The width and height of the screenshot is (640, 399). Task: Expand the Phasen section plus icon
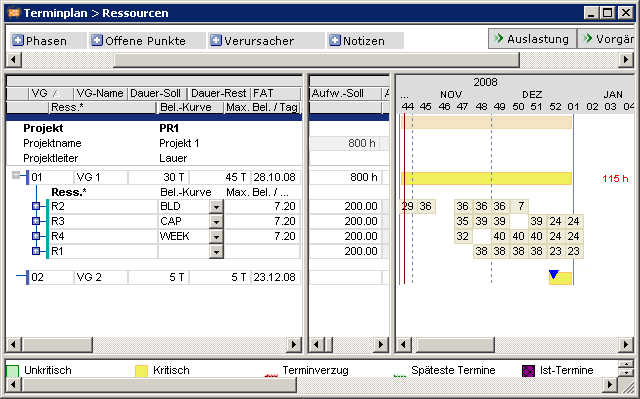tap(18, 40)
